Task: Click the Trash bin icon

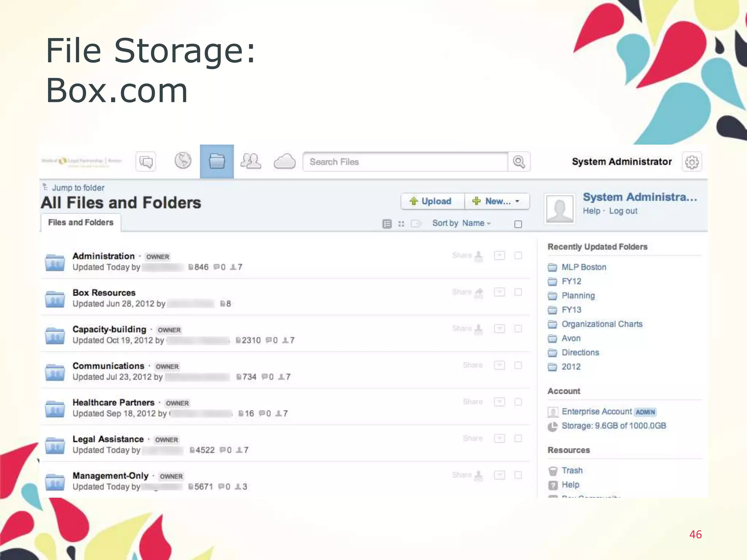Action: (x=553, y=471)
